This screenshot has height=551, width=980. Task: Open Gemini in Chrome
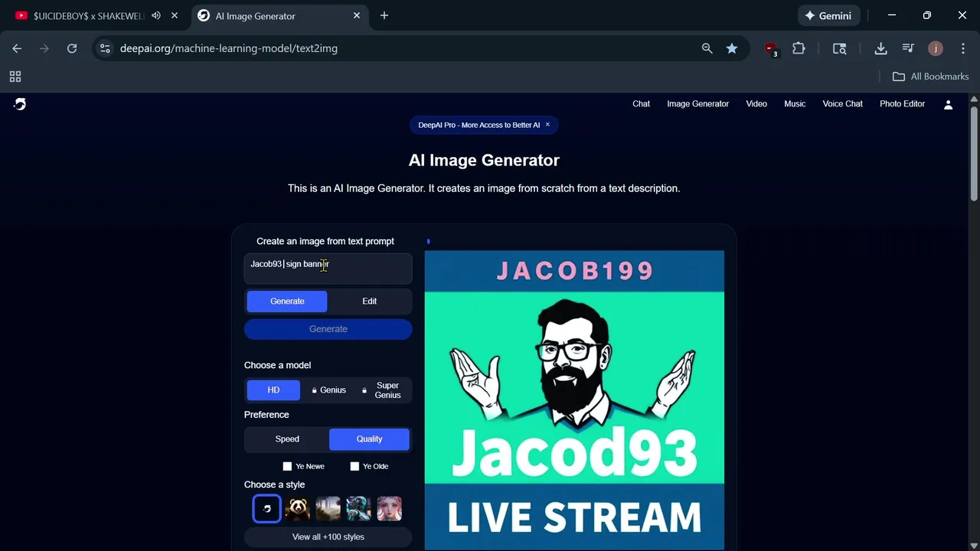click(x=828, y=15)
